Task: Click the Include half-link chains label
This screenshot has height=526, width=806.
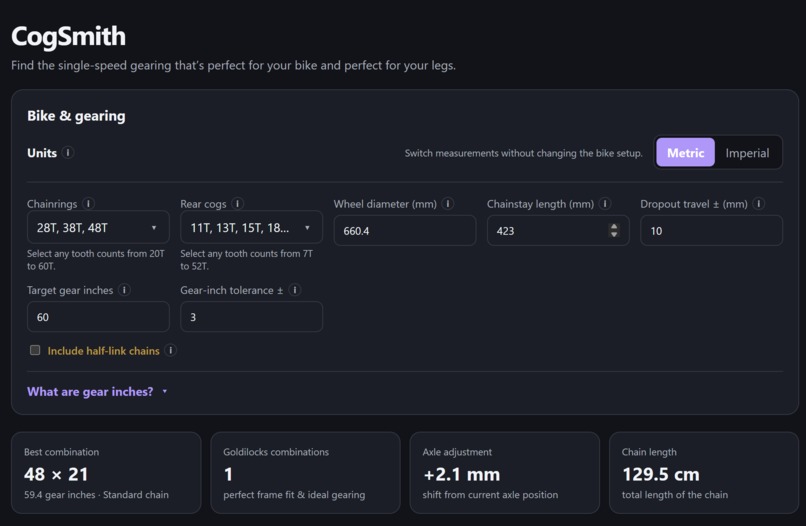Action: [103, 351]
